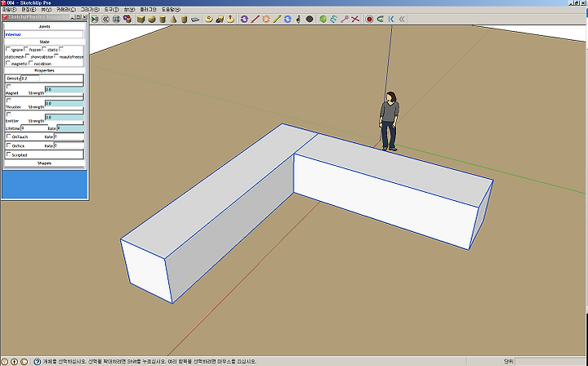Open the 파일(F) menu
Image resolution: width=588 pixels, height=366 pixels.
[9, 9]
